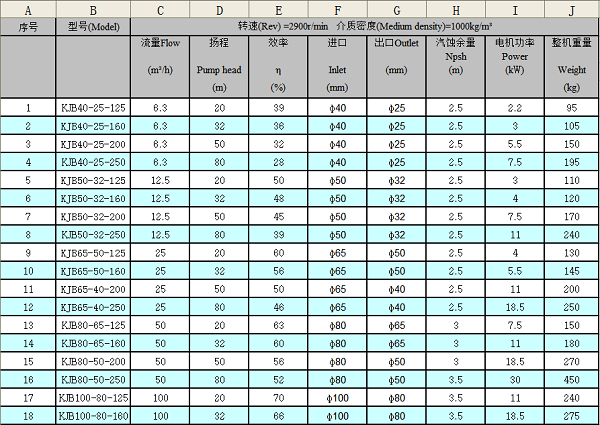Select the 扬程 Pump head header cell
This screenshot has width=600, height=425.
(218, 65)
